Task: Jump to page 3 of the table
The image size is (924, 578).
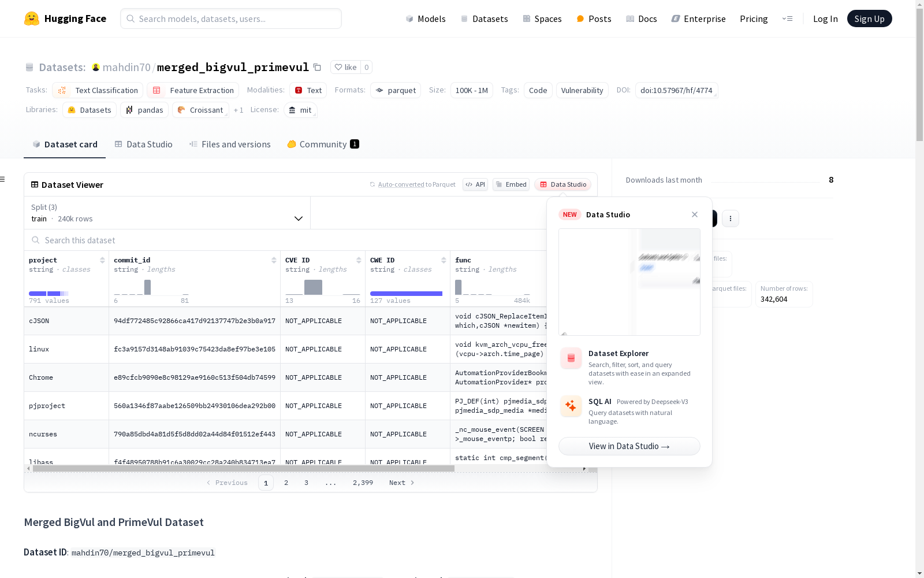Action: coord(306,483)
